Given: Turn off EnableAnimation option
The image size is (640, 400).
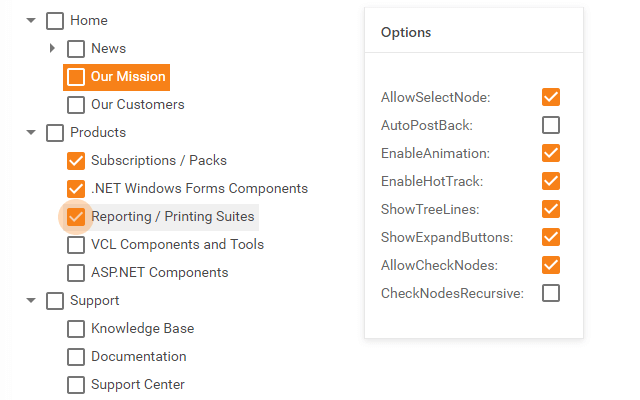Looking at the screenshot, I should click(x=551, y=153).
